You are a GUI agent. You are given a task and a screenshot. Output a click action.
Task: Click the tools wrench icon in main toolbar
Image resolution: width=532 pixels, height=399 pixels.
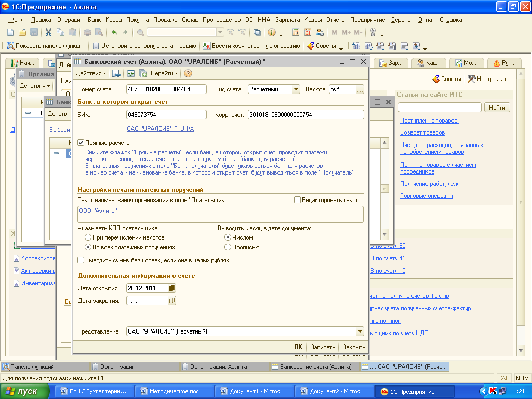[373, 33]
